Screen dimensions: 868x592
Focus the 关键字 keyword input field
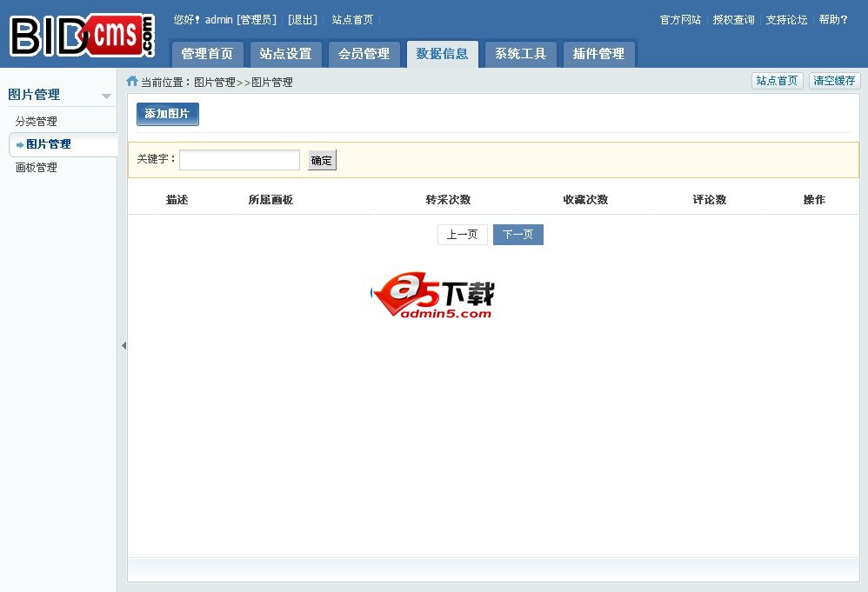coord(240,160)
